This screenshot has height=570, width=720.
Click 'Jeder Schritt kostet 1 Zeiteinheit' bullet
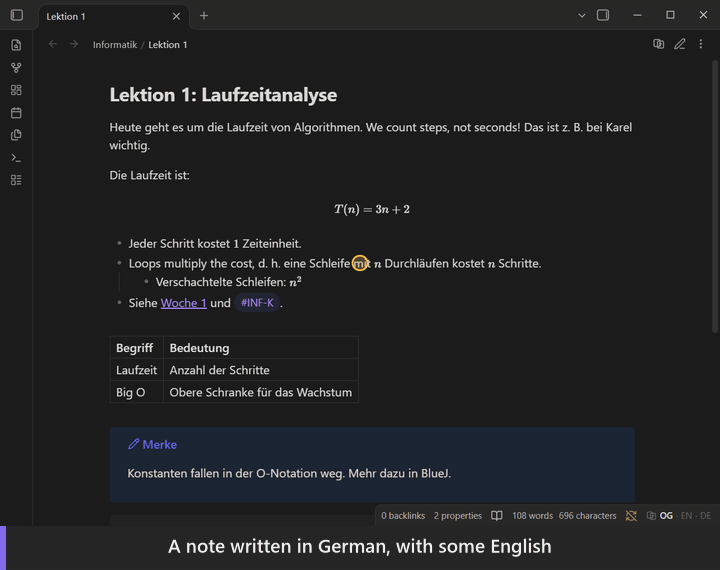215,243
